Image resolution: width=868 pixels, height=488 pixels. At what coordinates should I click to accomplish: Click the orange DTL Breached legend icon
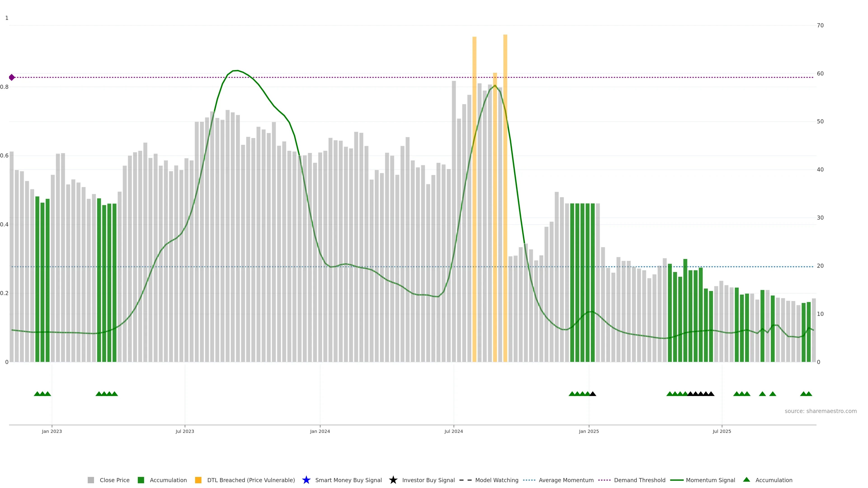198,480
